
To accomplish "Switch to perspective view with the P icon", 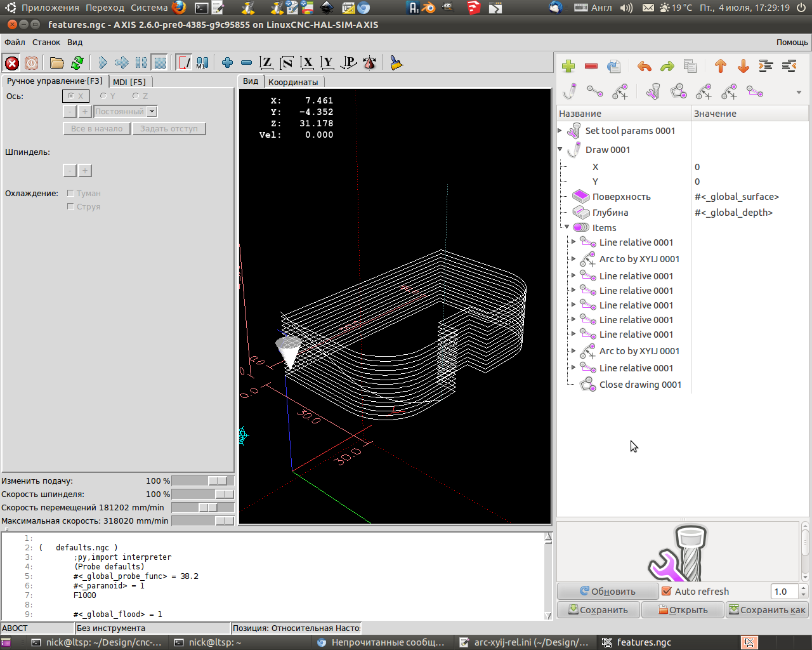I will [x=348, y=63].
